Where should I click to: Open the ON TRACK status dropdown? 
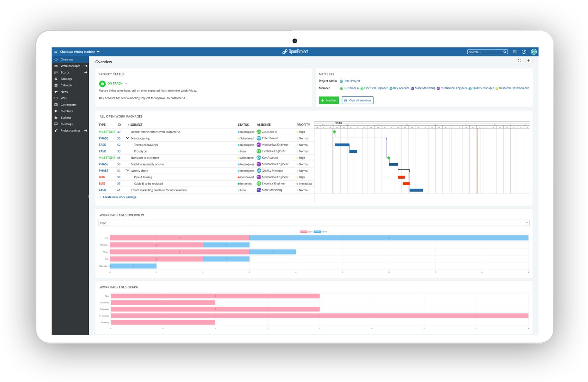tap(126, 84)
